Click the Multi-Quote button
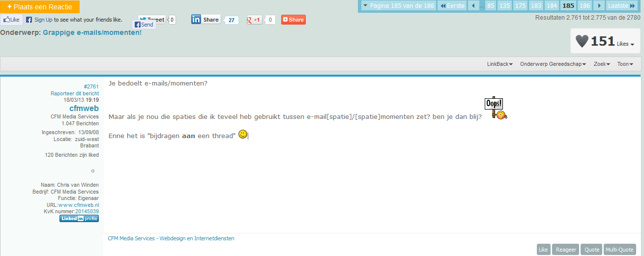 pos(619,250)
